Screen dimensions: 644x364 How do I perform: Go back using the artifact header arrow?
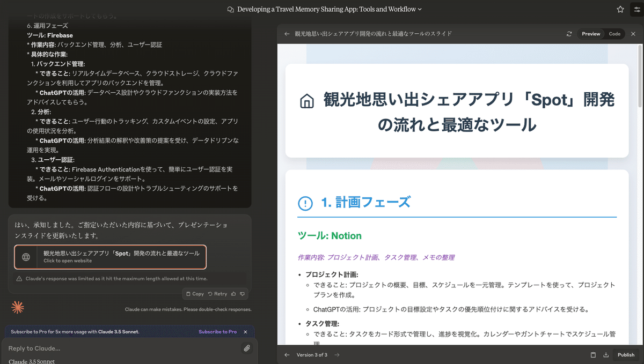point(287,34)
